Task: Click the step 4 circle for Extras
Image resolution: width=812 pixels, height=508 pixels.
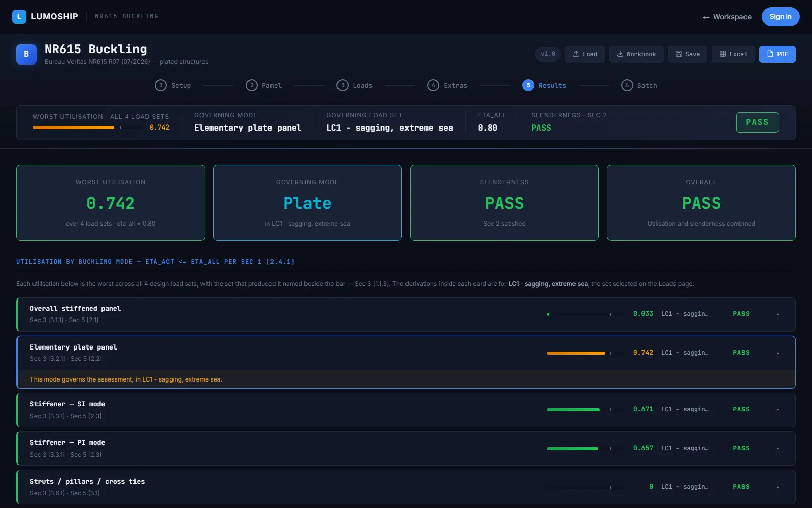Action: click(433, 85)
